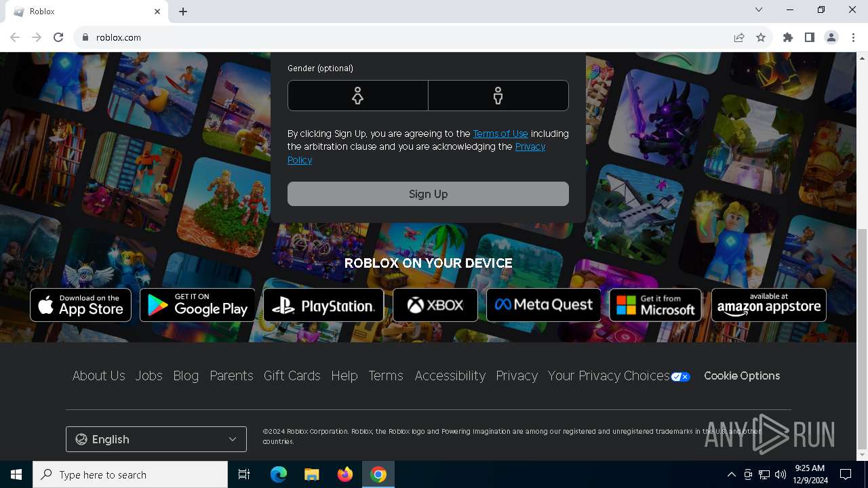
Task: Switch to Chrome on the taskbar
Action: [378, 474]
